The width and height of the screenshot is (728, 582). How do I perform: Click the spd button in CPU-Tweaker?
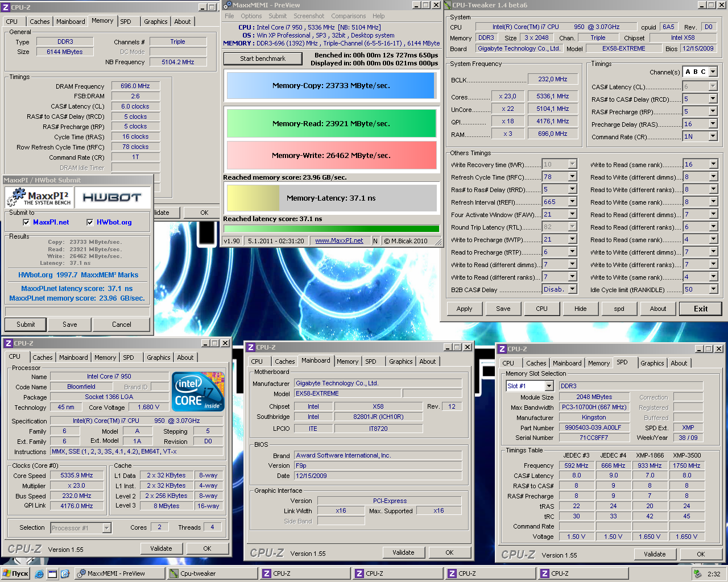point(619,309)
